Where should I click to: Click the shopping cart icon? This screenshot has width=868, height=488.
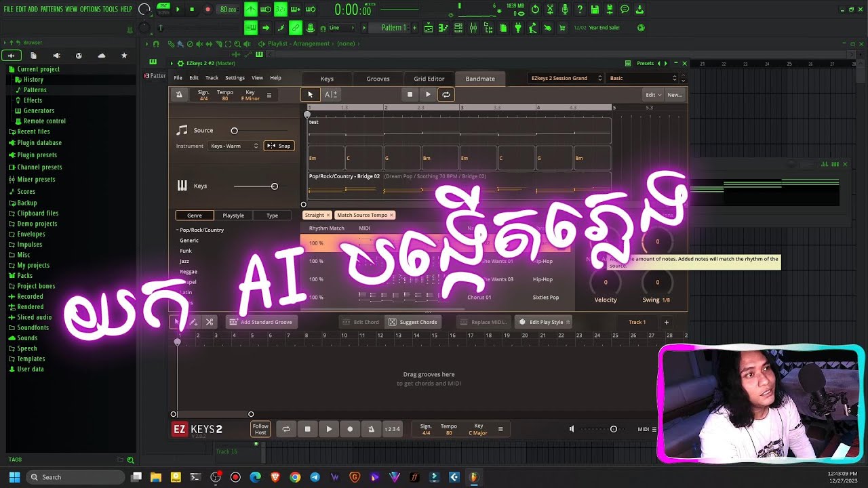click(x=562, y=28)
